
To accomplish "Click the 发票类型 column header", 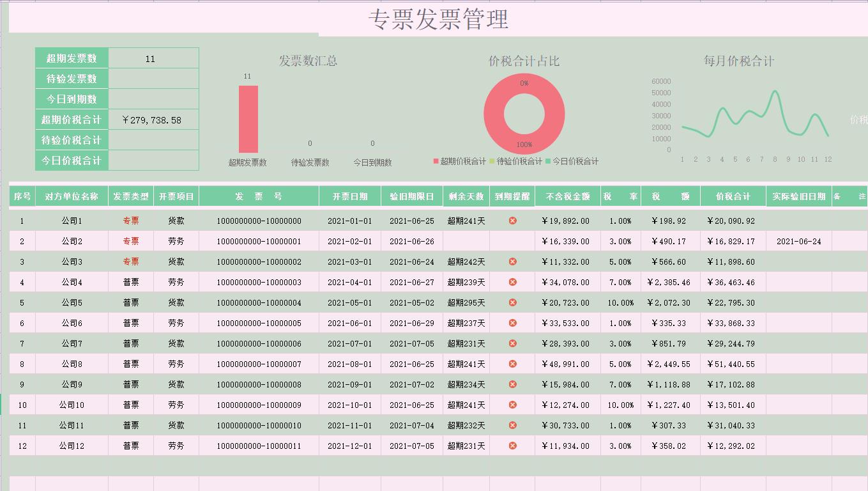I will pyautogui.click(x=132, y=196).
